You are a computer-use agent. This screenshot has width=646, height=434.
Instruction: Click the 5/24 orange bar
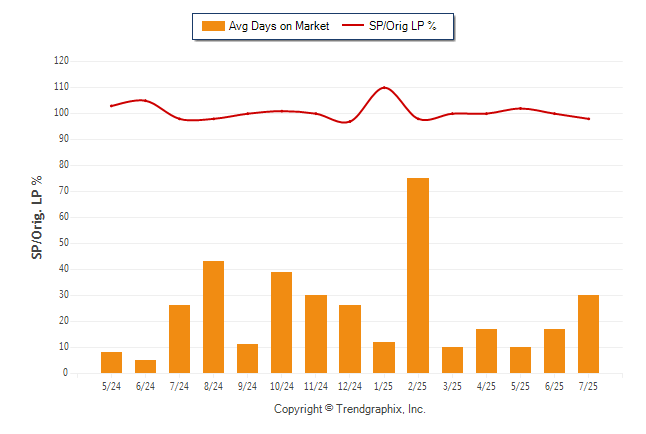click(x=111, y=362)
